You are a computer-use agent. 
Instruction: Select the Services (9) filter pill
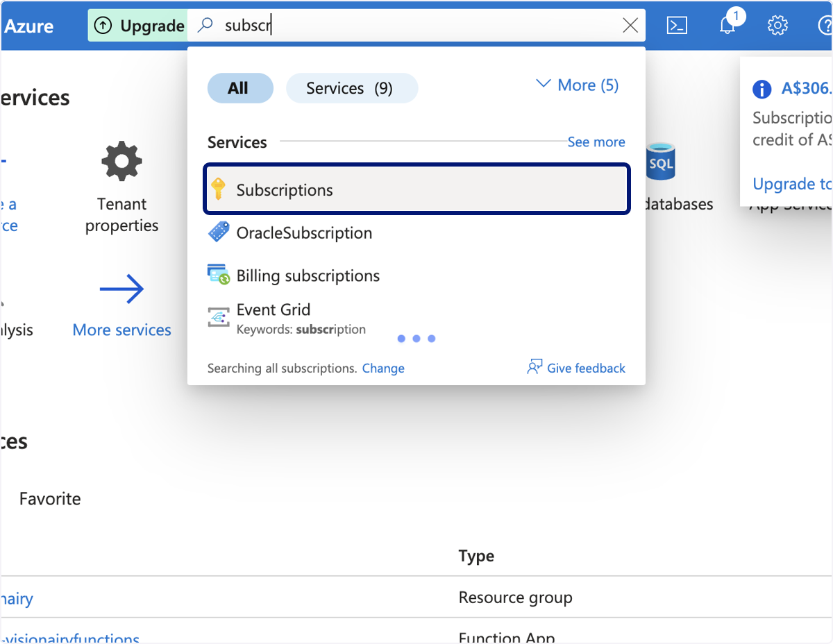[x=352, y=88]
